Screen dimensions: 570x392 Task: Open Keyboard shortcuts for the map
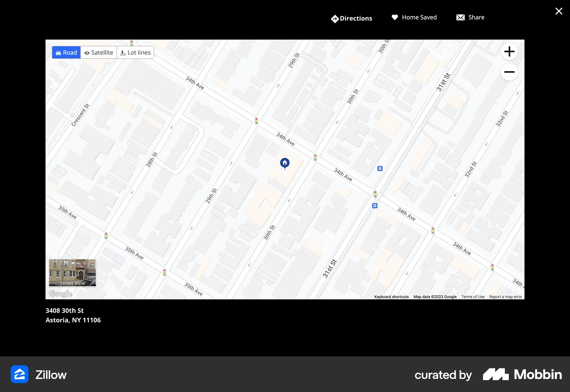pos(391,297)
